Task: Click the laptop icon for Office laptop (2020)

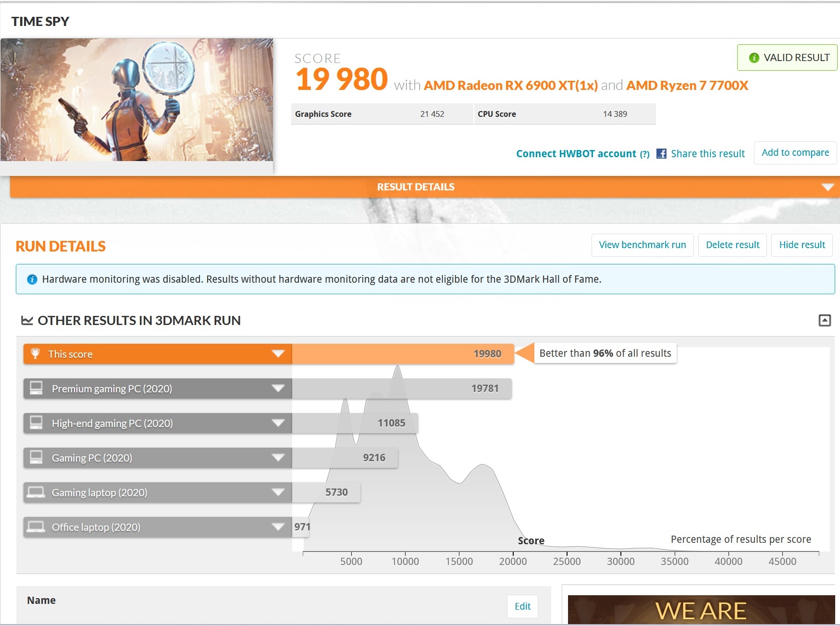Action: click(36, 526)
